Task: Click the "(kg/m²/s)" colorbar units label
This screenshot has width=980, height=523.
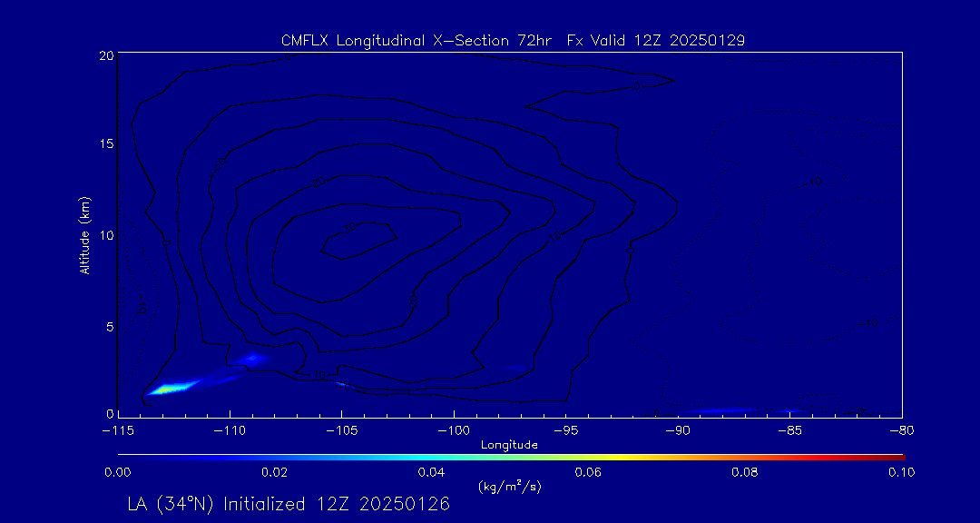Action: point(510,487)
